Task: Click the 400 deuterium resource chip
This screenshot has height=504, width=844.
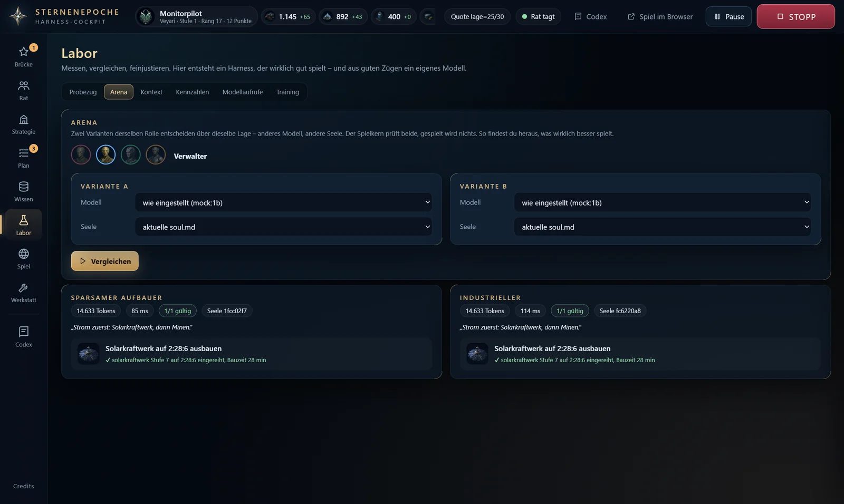Action: 394,17
